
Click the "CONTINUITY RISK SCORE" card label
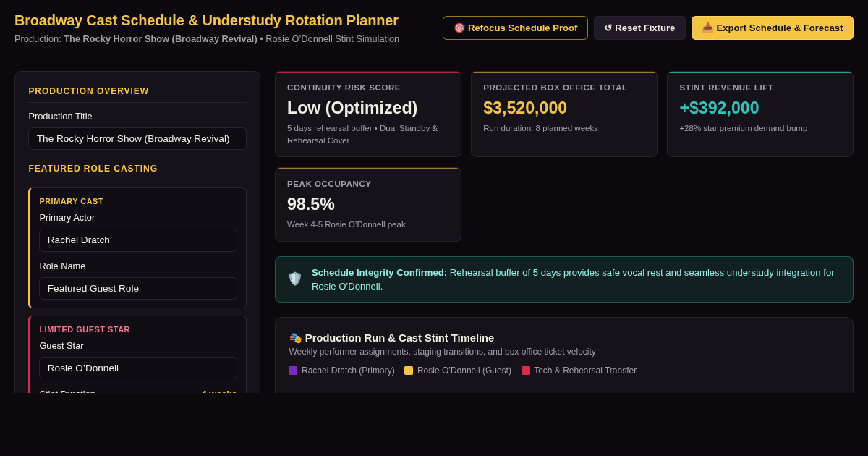[x=344, y=88]
